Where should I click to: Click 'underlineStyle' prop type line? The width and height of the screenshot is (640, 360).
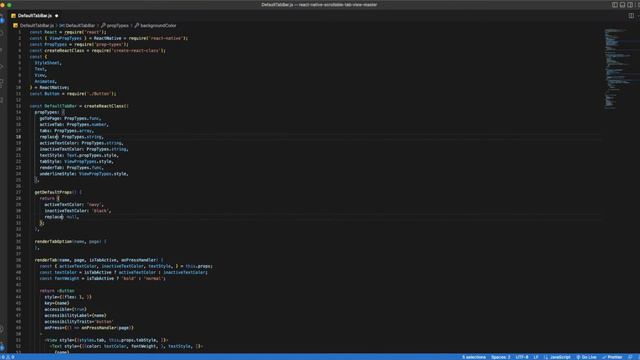pyautogui.click(x=84, y=174)
